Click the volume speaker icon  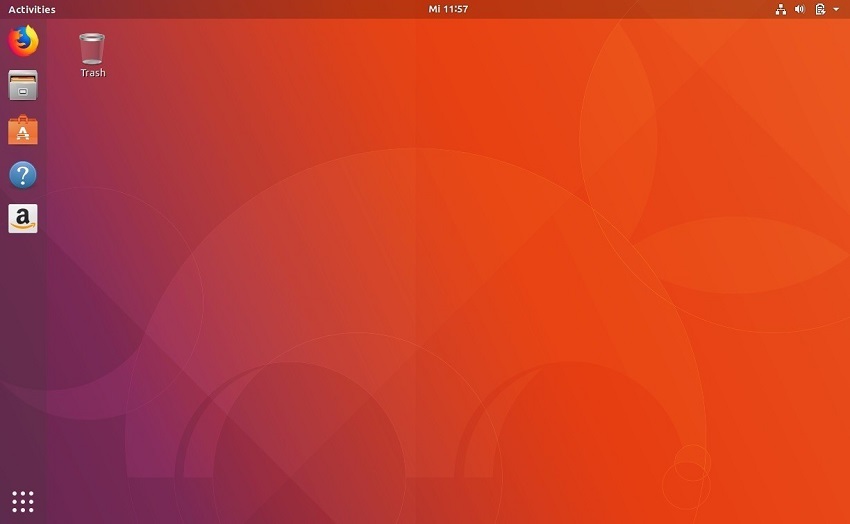[800, 9]
